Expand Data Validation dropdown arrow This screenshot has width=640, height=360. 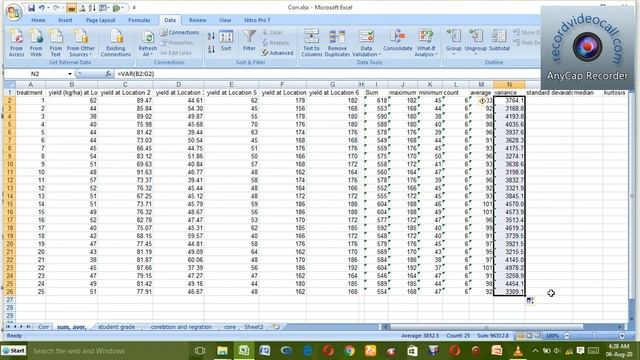click(x=380, y=55)
